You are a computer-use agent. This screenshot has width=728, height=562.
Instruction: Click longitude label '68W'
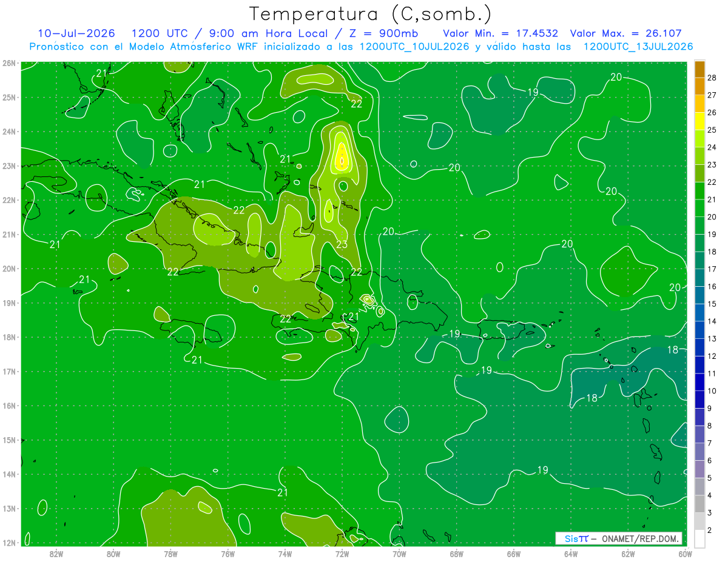pos(457,554)
